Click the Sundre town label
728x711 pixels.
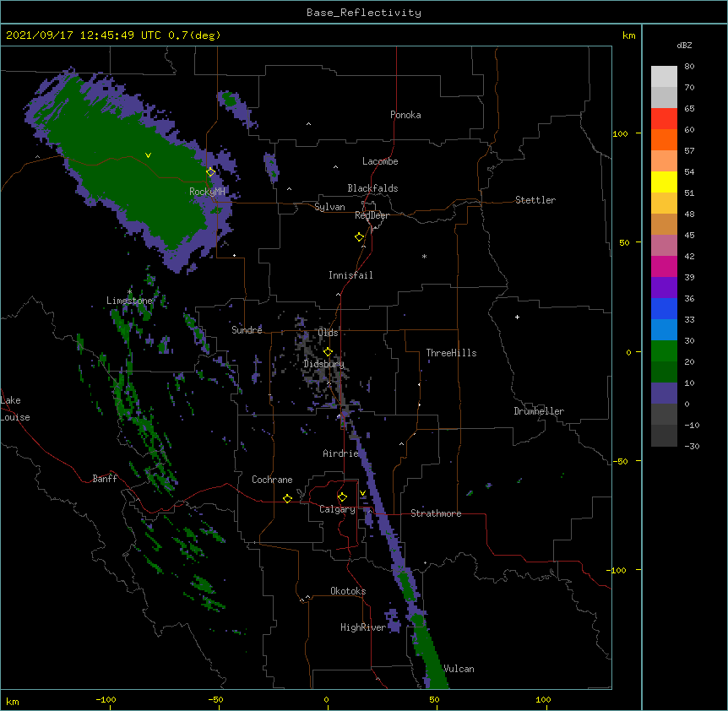[247, 330]
